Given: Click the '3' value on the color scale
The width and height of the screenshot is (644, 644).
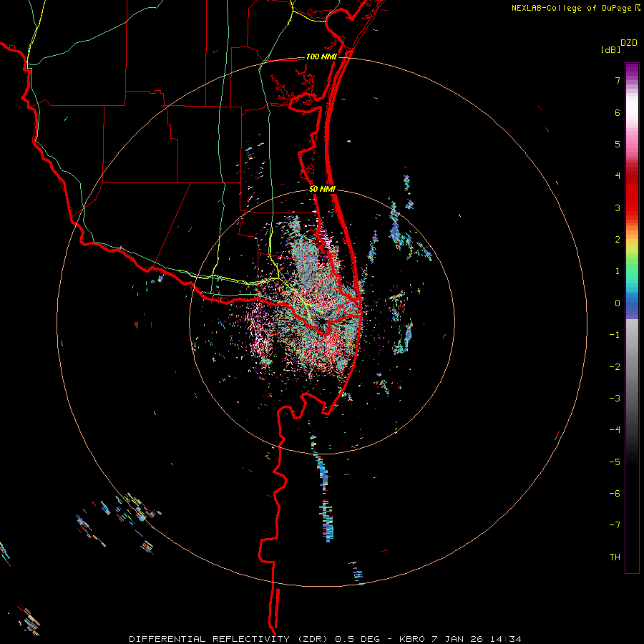Looking at the screenshot, I should (x=618, y=208).
